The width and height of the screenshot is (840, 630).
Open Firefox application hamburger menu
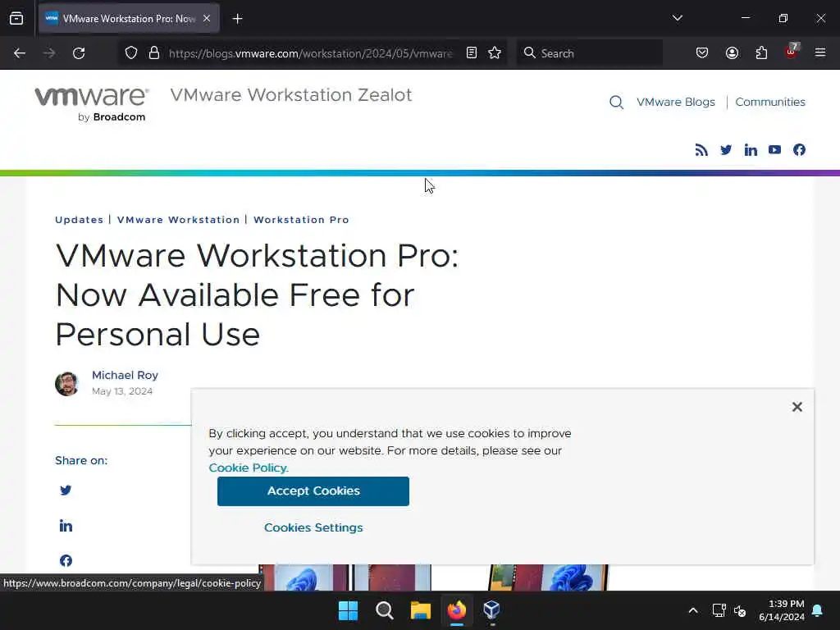tap(820, 52)
